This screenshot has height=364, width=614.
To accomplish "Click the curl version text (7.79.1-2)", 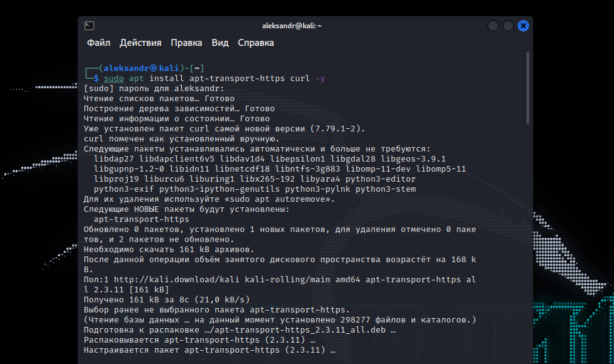I will point(335,129).
